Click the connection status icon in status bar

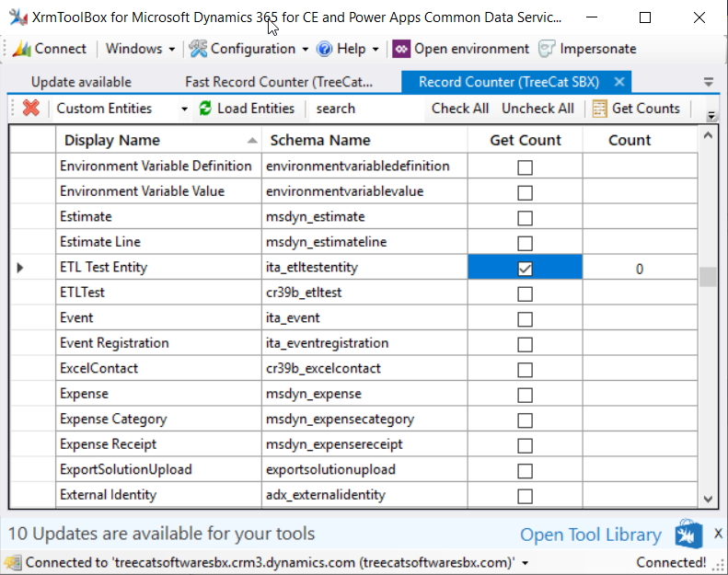[x=13, y=563]
